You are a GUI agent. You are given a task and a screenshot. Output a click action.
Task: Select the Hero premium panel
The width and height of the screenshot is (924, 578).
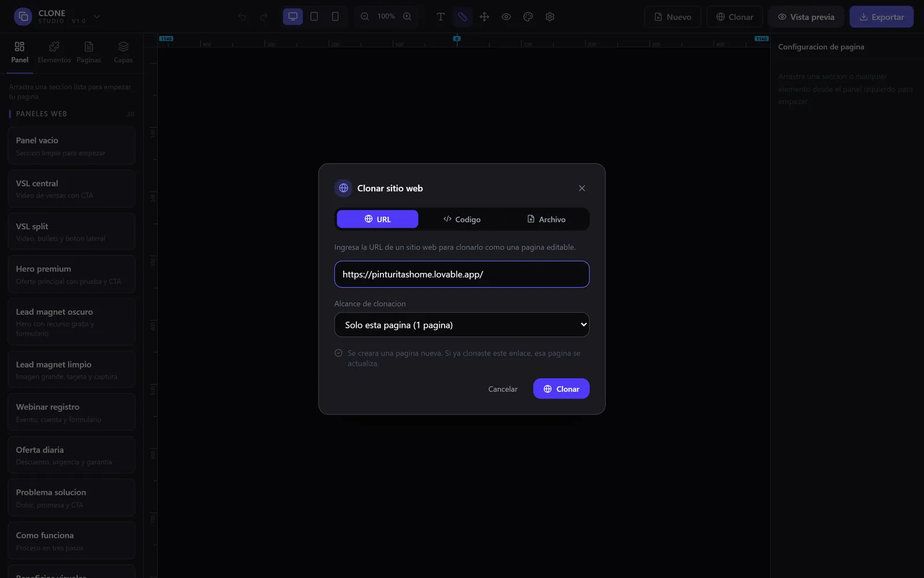72,274
